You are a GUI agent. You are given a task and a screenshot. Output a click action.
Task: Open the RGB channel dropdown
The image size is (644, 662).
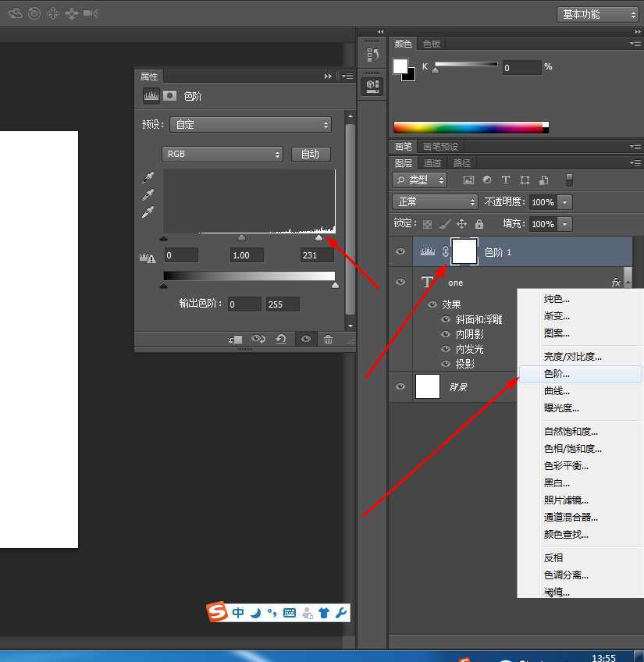coord(222,154)
